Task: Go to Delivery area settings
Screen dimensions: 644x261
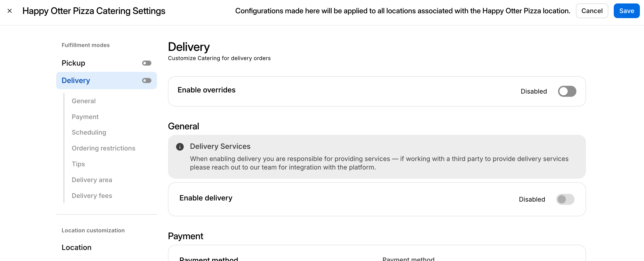Action: [x=92, y=180]
